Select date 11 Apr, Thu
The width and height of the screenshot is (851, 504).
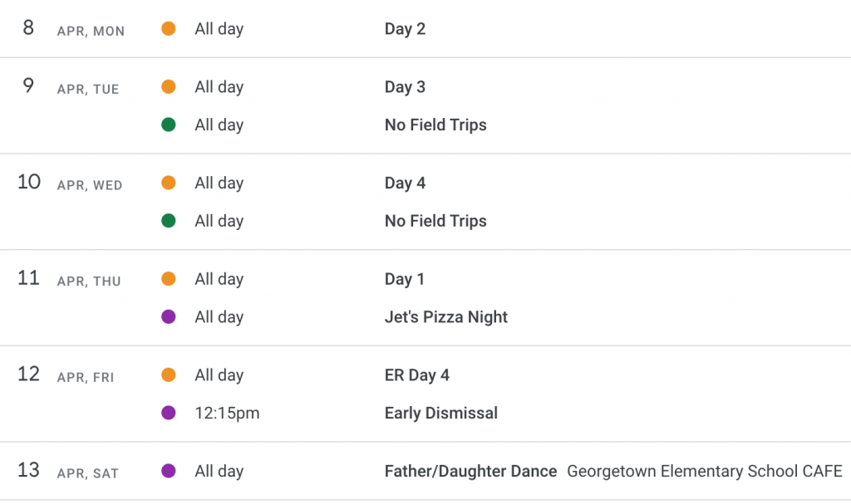point(70,279)
